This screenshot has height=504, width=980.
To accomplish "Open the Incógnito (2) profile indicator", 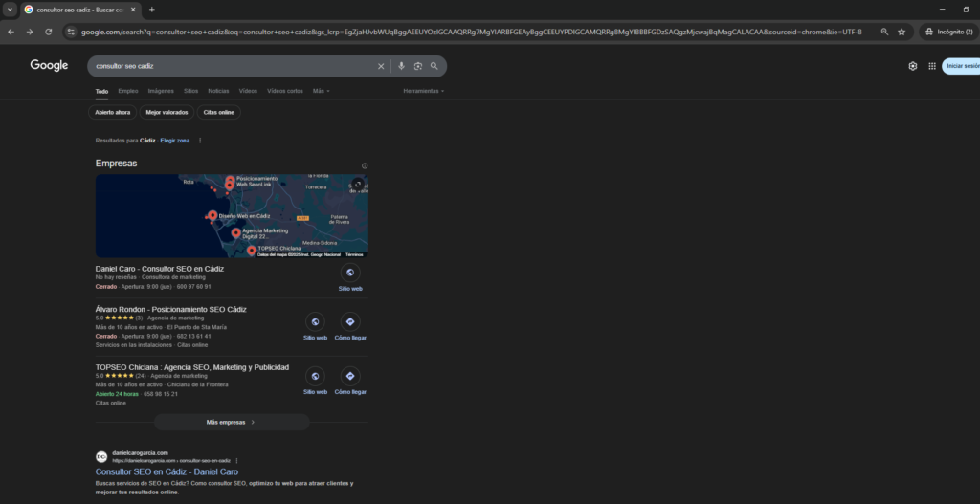I will point(948,32).
